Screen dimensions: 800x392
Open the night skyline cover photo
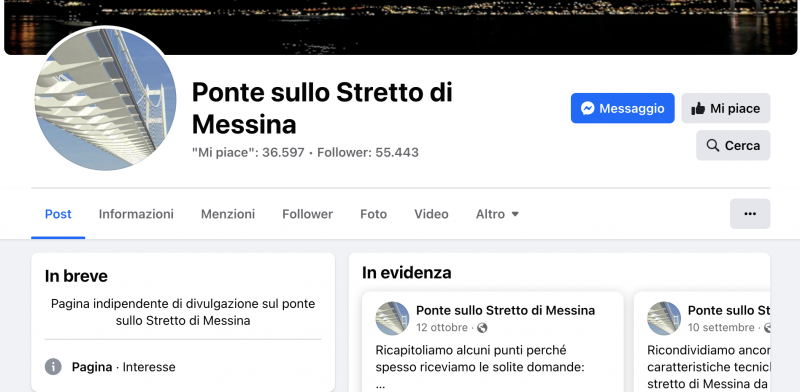(x=401, y=27)
